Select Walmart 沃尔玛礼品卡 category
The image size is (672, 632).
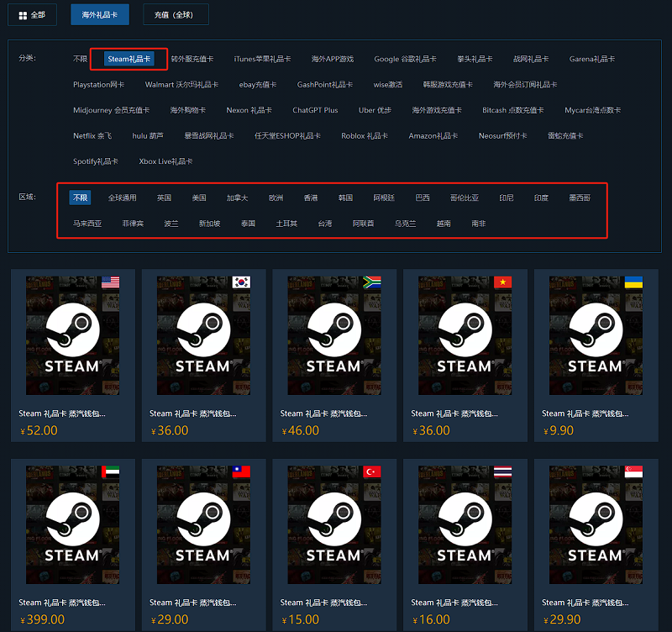point(181,85)
